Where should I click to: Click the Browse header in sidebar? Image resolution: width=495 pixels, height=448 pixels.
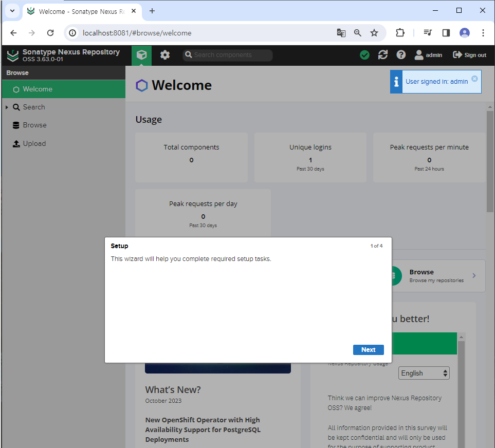pyautogui.click(x=17, y=73)
